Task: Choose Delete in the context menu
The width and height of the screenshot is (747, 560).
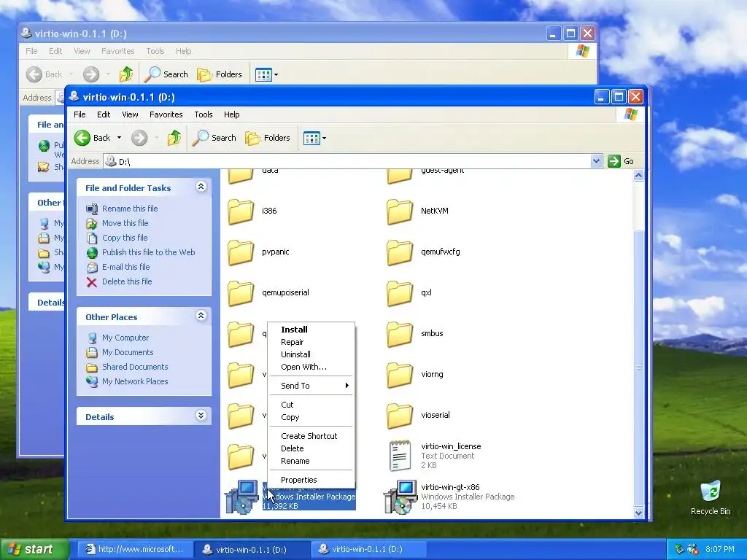Action: (x=311, y=448)
